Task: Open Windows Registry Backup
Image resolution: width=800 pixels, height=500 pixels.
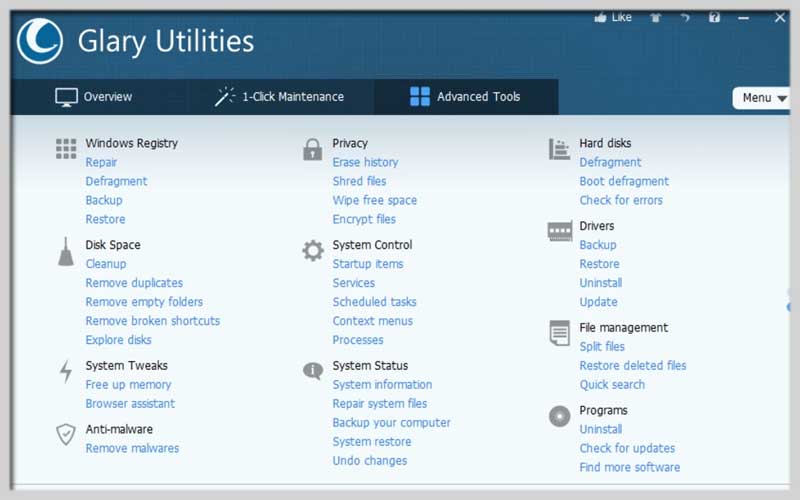Action: click(104, 200)
